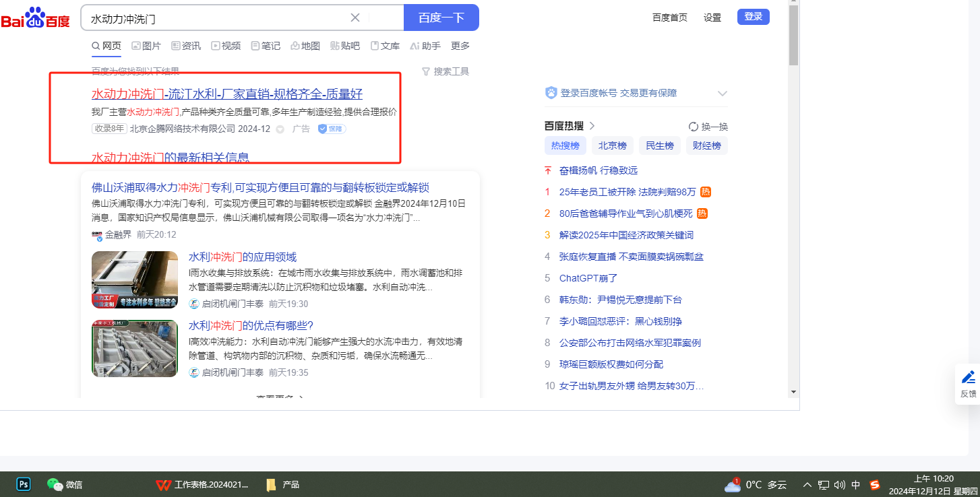This screenshot has height=497, width=980.
Task: Open 微信 from the taskbar
Action: (65, 484)
